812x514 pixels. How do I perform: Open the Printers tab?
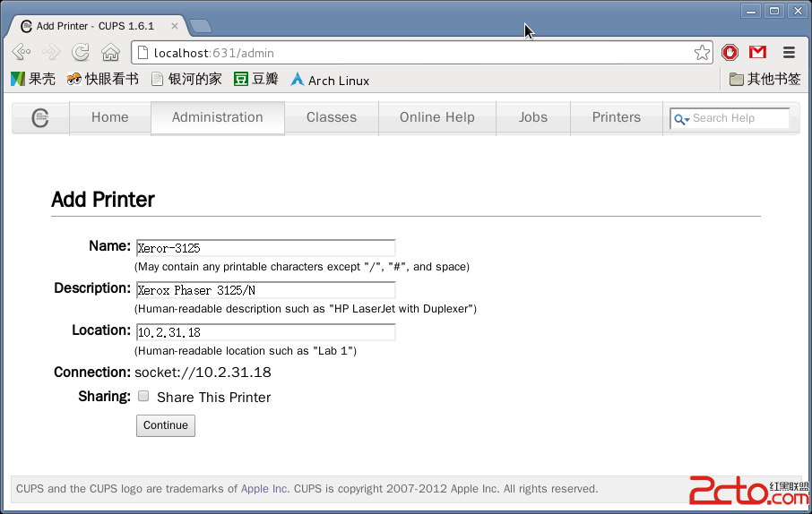[x=617, y=117]
